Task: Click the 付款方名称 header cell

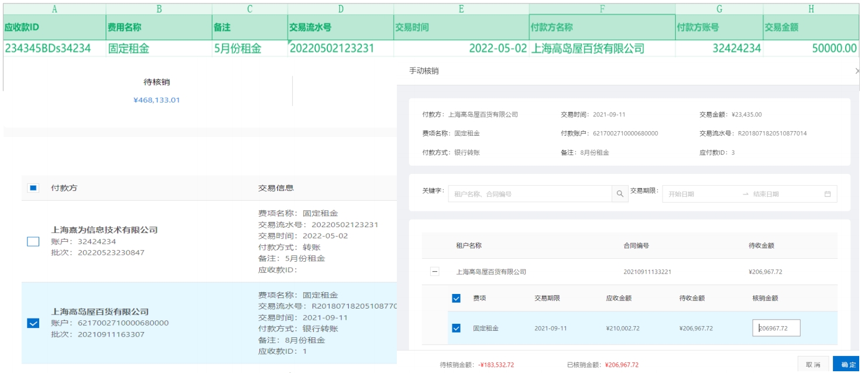Action: pos(602,28)
